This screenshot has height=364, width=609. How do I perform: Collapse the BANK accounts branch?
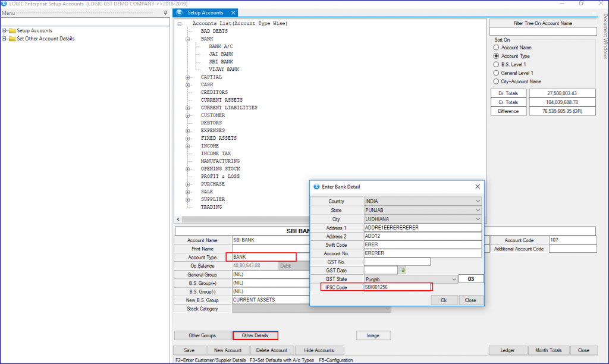188,38
